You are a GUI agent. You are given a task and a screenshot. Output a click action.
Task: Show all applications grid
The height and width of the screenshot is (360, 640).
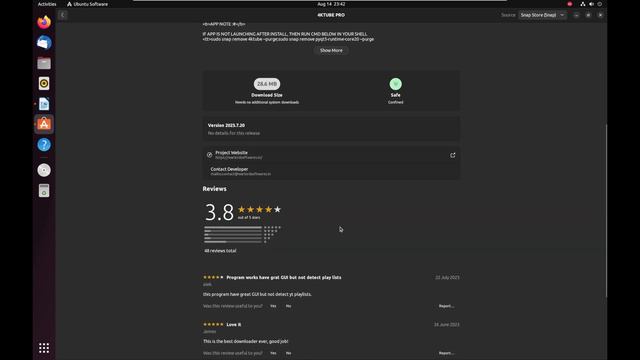click(x=44, y=348)
